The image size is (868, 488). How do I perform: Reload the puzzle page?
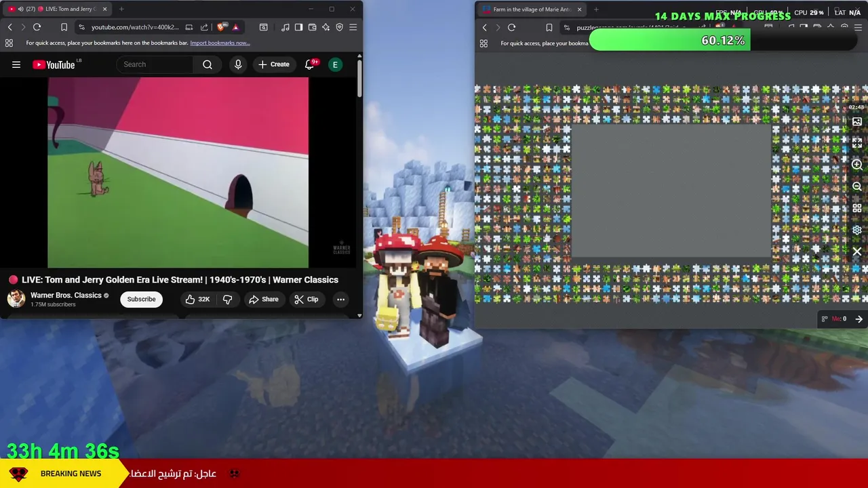511,27
